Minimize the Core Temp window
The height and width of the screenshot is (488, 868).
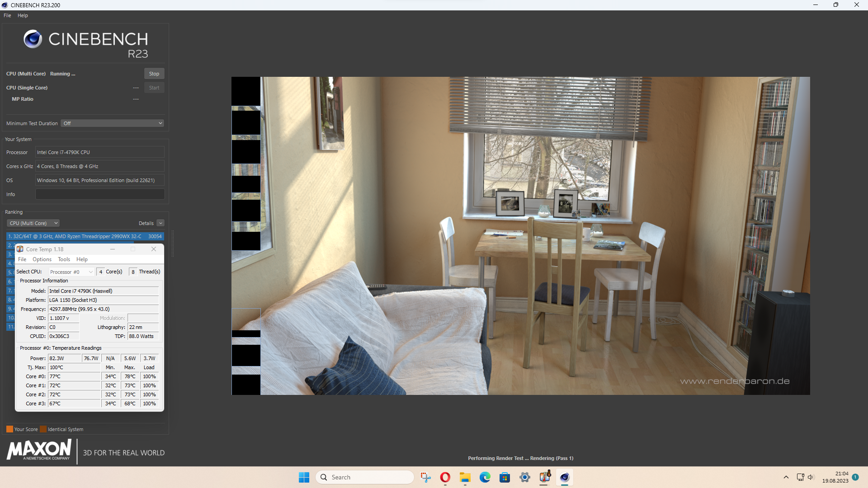pos(113,249)
